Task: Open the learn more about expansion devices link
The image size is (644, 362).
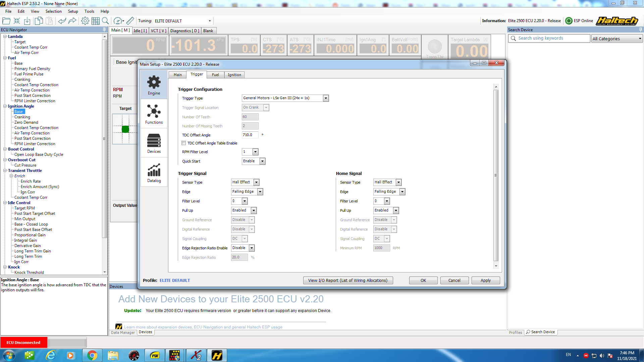Action: pyautogui.click(x=203, y=327)
